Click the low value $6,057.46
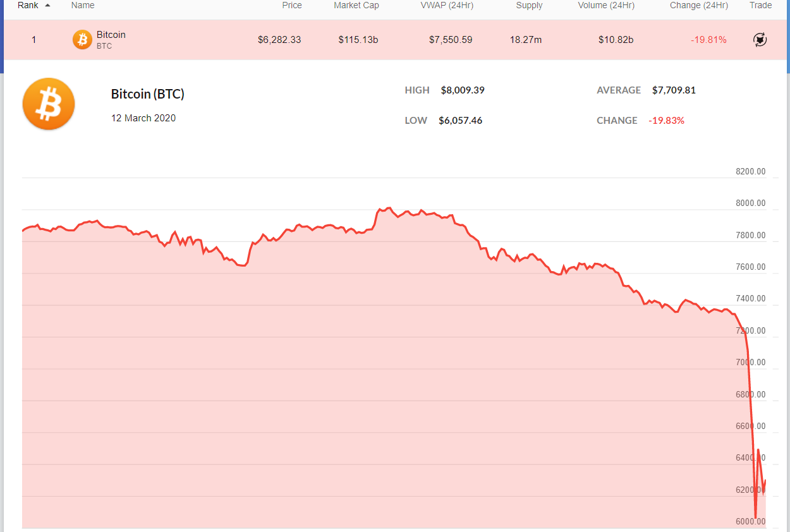This screenshot has width=790, height=532. [460, 121]
